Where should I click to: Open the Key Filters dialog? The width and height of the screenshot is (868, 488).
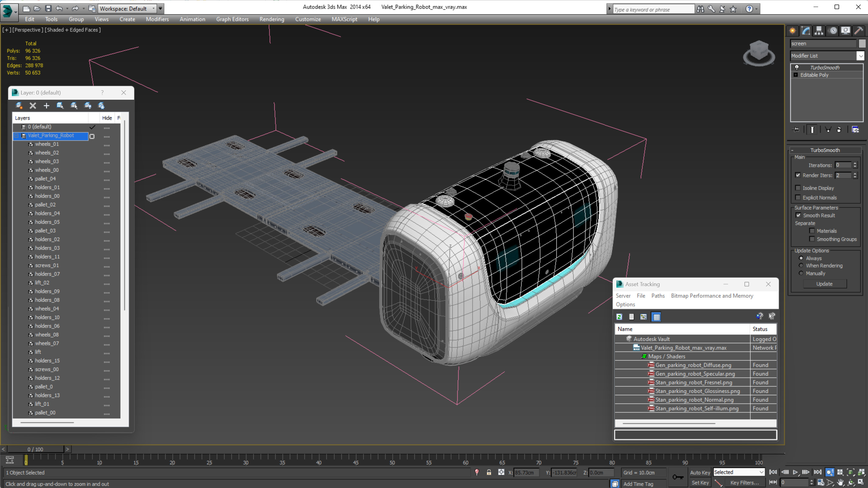pos(744,482)
